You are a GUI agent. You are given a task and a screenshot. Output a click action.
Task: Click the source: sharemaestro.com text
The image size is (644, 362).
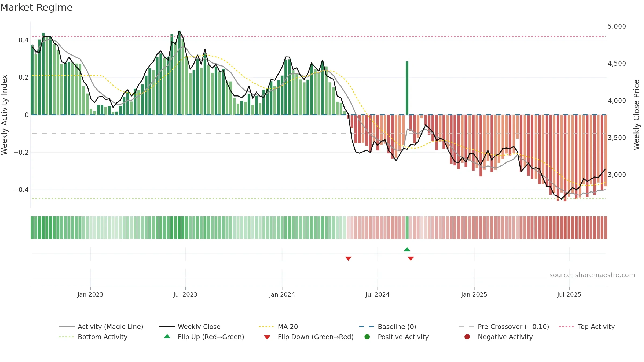tap(592, 275)
